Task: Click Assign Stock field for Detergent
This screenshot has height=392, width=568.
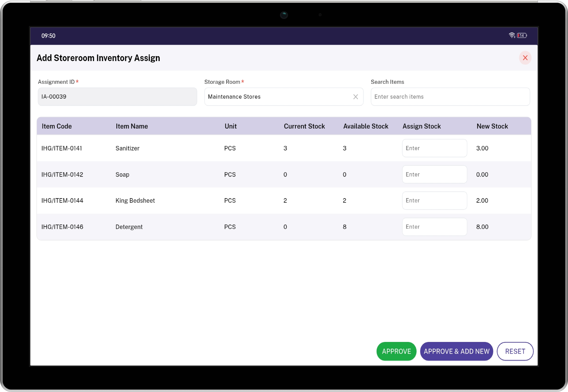Action: [x=434, y=227]
